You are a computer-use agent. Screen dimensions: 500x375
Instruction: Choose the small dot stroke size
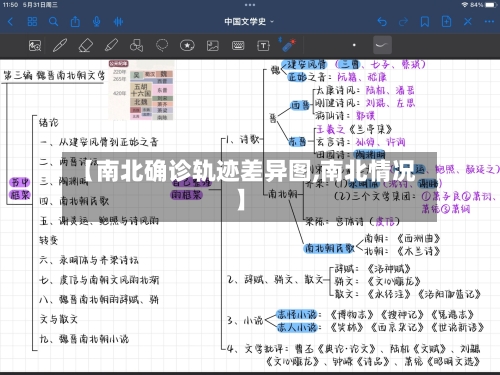coord(354,45)
